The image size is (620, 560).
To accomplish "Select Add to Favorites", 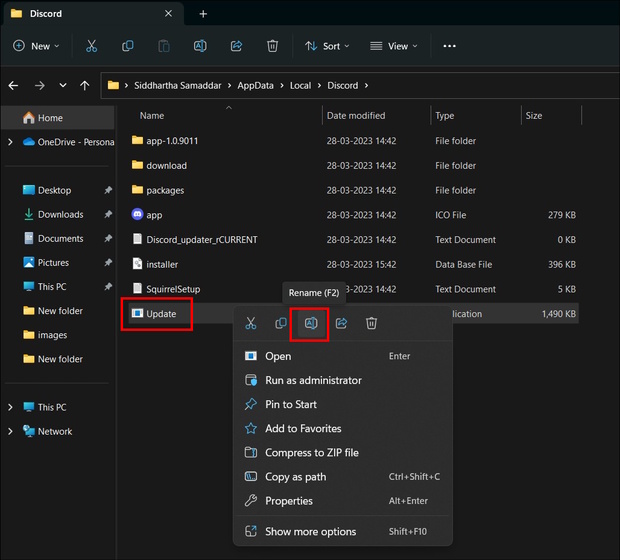I will point(342,428).
